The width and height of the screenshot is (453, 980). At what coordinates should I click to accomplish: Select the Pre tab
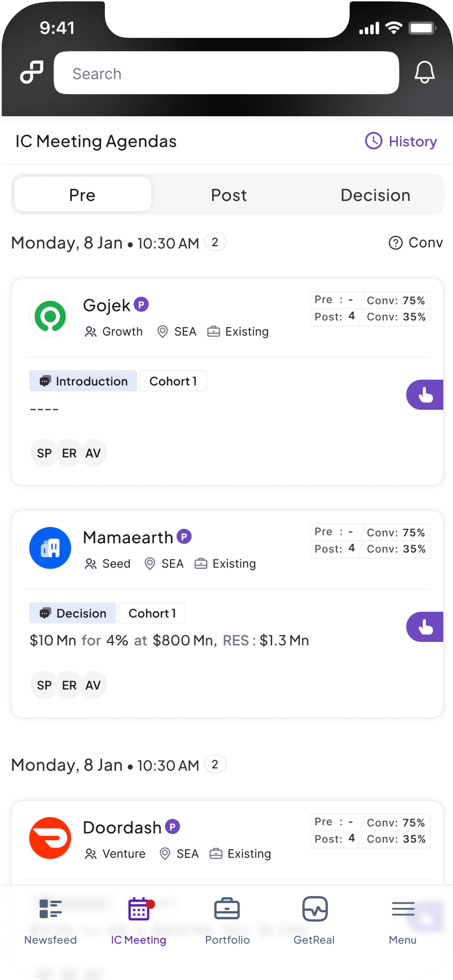(x=82, y=195)
